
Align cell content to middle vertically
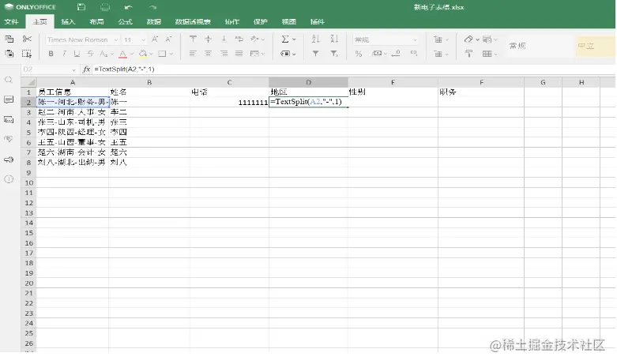(208, 39)
